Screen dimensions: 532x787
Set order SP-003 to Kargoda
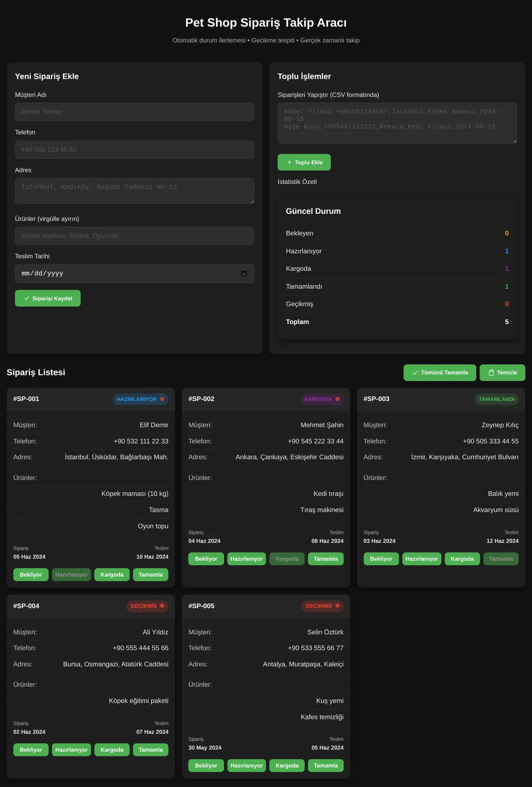pos(462,559)
